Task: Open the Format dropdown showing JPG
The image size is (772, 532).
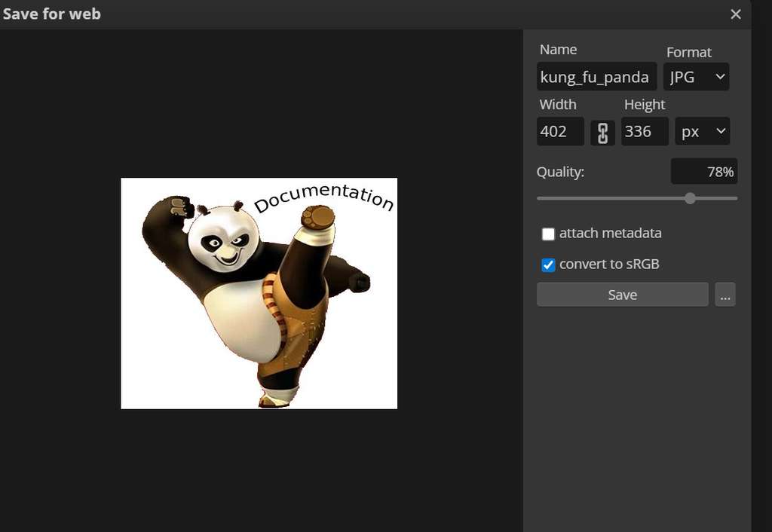Action: (696, 77)
